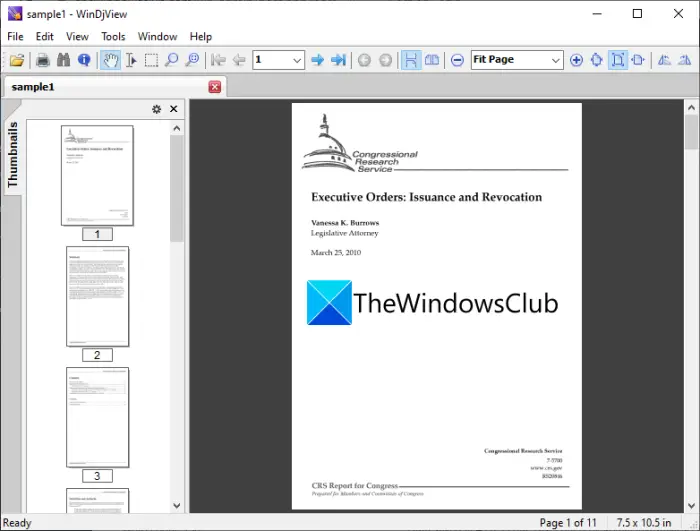Select page 2 thumbnail

97,297
